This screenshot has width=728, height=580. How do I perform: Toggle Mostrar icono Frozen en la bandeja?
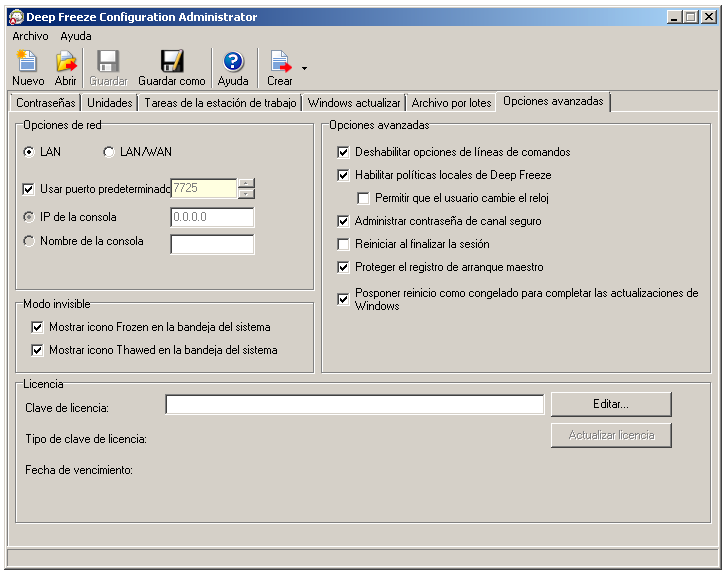click(37, 327)
